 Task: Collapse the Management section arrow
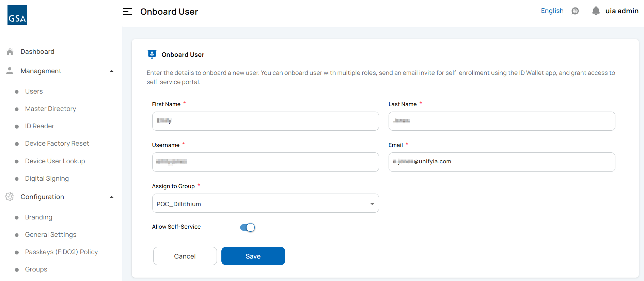[111, 71]
